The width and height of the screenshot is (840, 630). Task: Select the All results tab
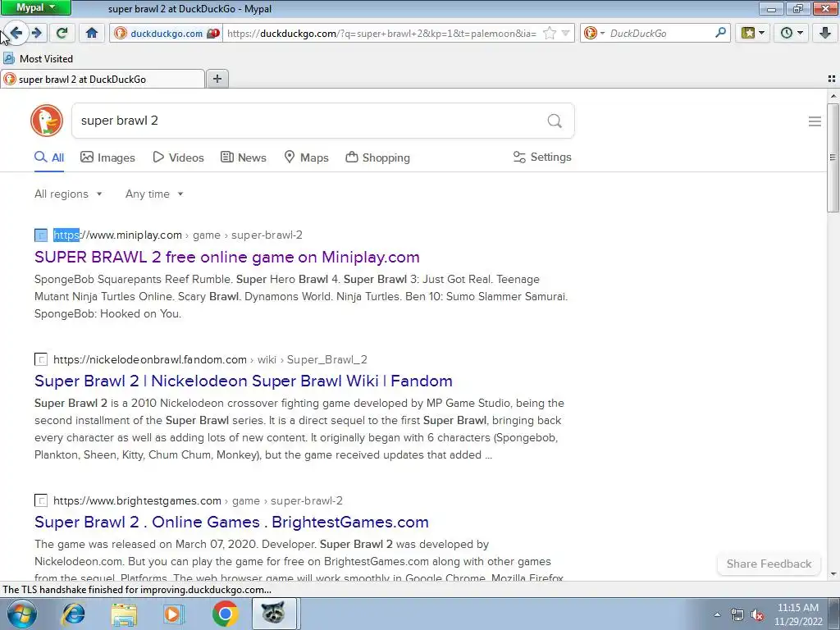coord(49,157)
